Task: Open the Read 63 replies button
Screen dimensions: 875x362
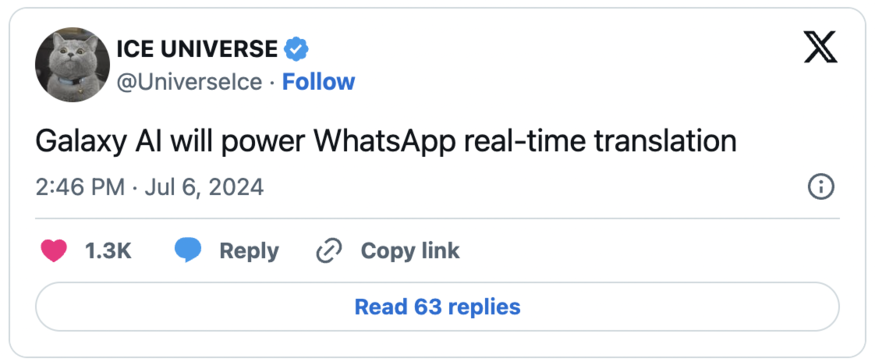Action: tap(438, 307)
